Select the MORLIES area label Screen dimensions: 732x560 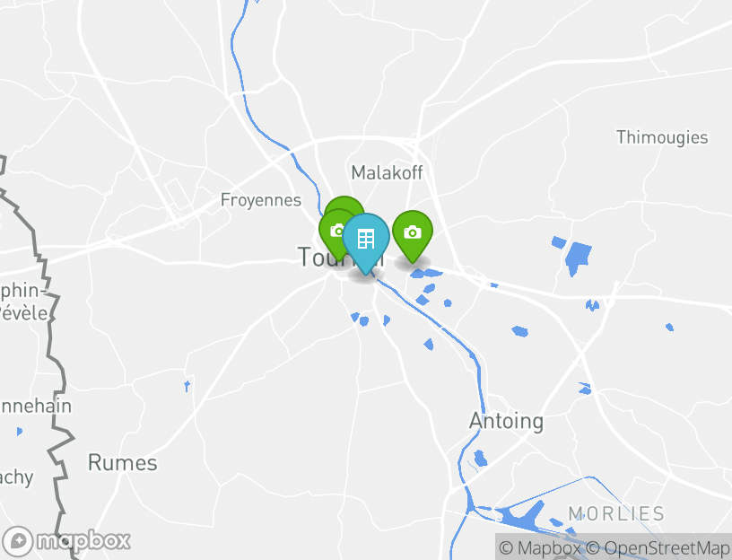616,513
